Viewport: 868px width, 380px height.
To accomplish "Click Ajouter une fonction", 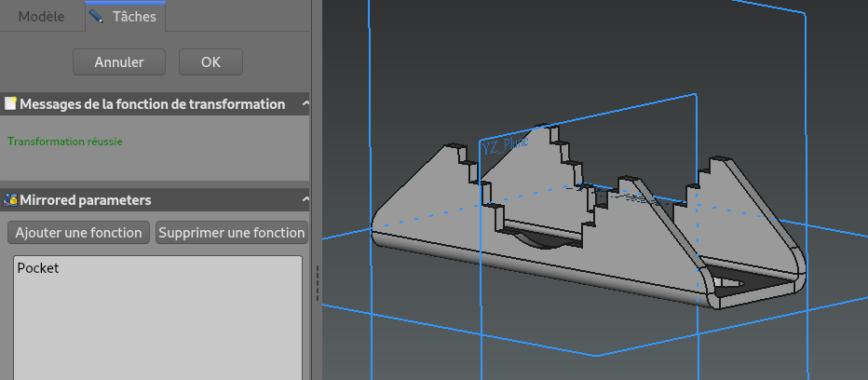I will pyautogui.click(x=79, y=233).
